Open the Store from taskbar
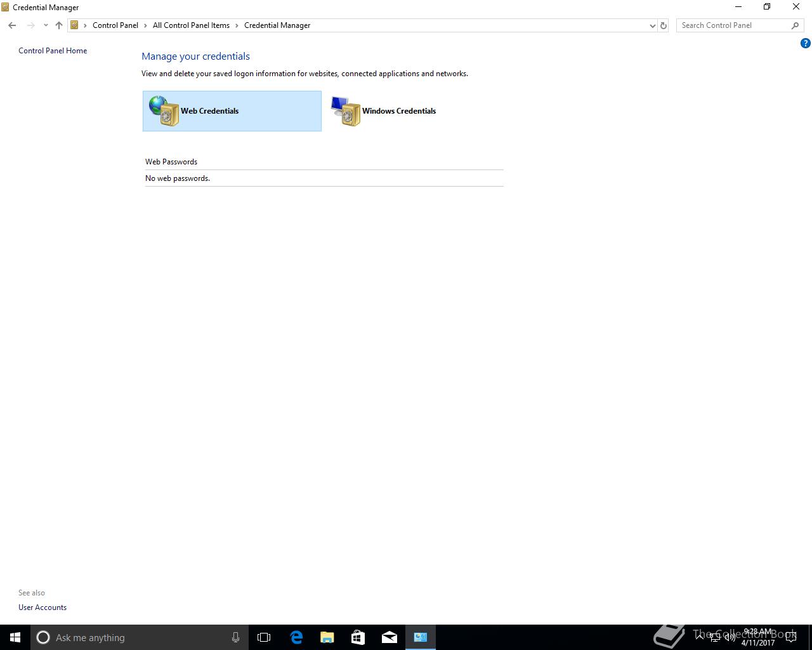The image size is (812, 650). pyautogui.click(x=358, y=637)
